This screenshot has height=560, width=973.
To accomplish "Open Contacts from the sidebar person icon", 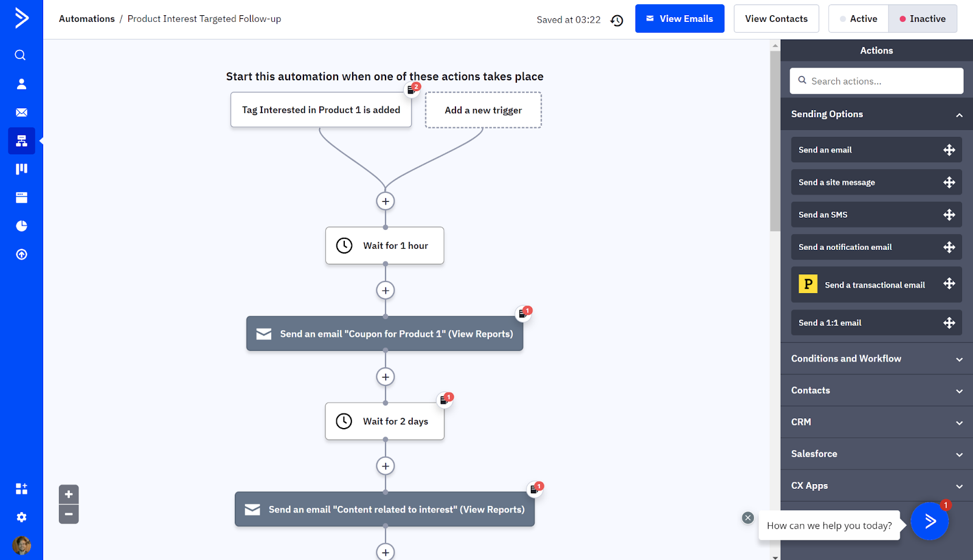I will 21,84.
